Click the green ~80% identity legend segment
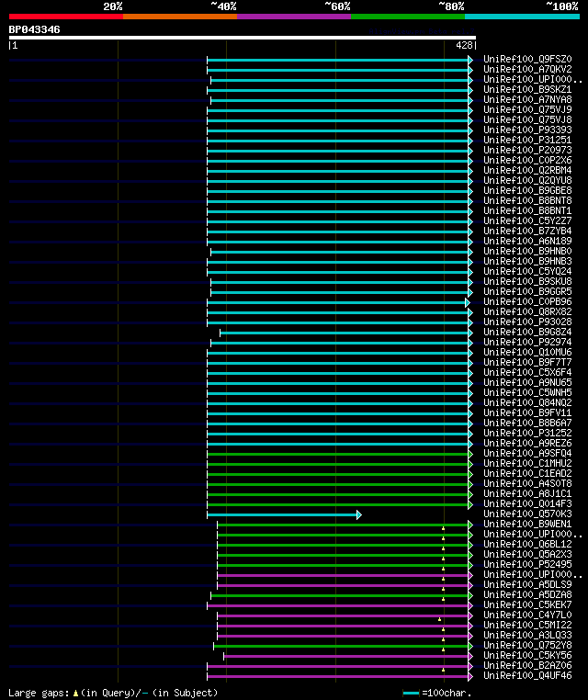588x700 pixels. coord(408,17)
